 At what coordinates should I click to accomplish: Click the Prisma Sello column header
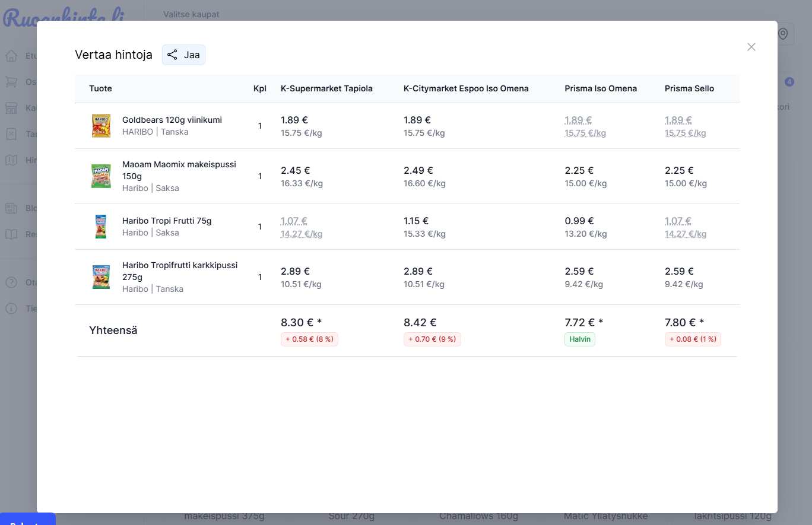click(689, 88)
